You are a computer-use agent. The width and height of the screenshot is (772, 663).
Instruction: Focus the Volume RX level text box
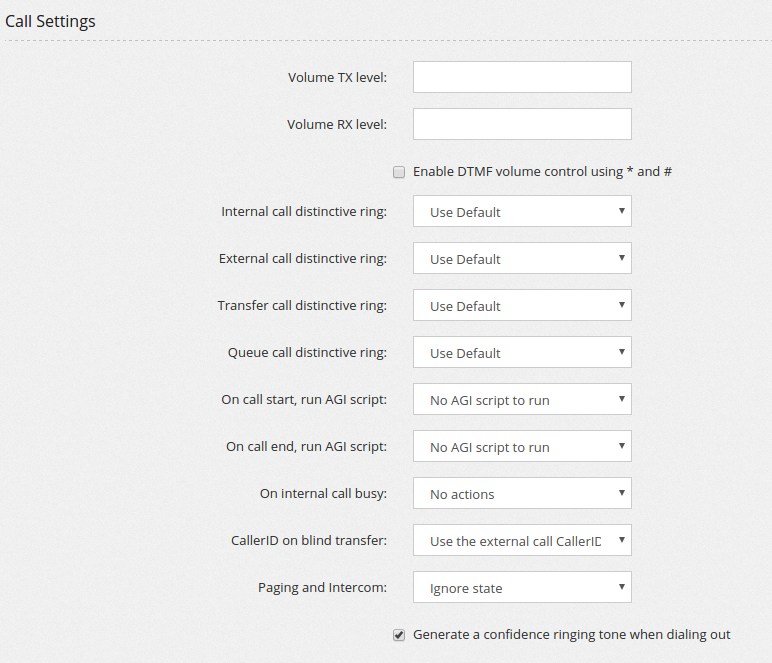click(522, 124)
